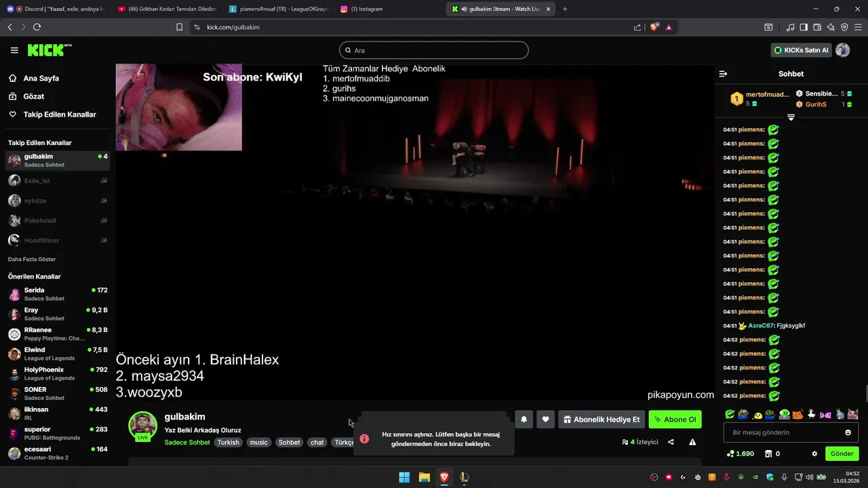Insert the white goose emote
The image size is (868, 488).
pos(812,414)
